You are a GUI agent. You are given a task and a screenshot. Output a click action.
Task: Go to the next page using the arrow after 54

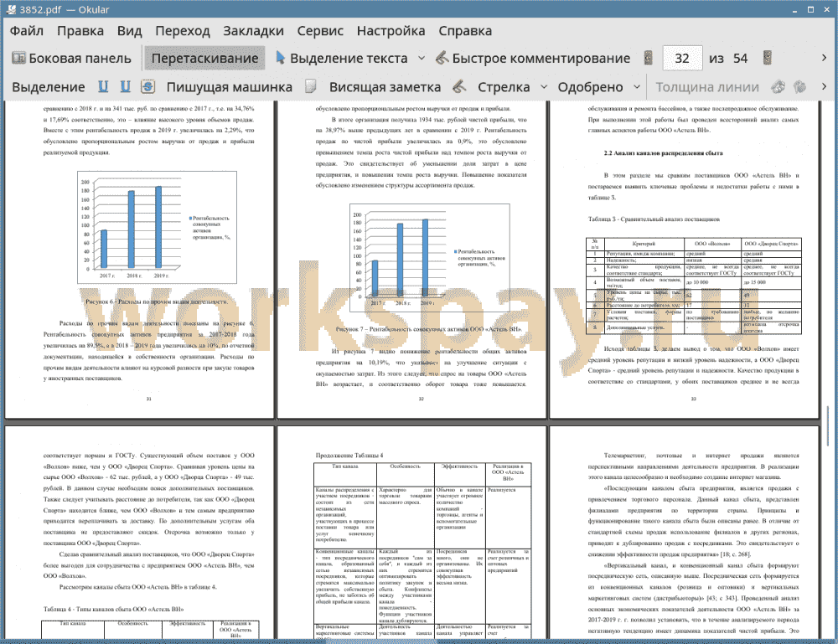click(768, 59)
